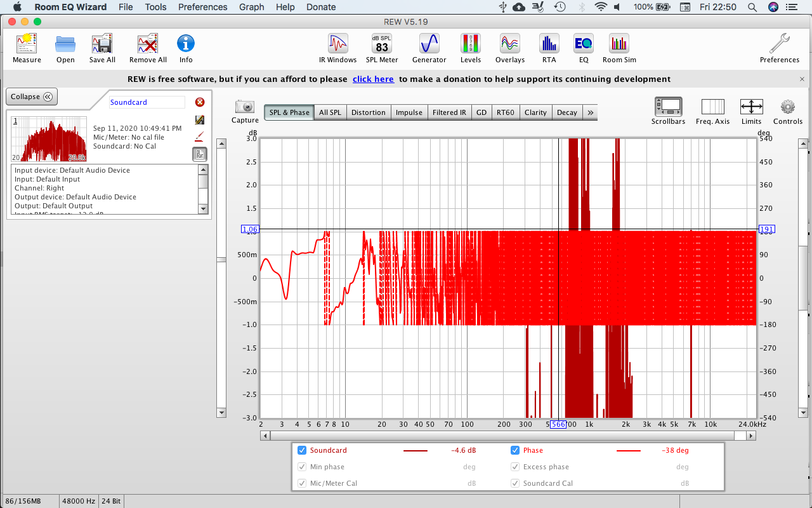Switch to Distortion tab

click(368, 112)
